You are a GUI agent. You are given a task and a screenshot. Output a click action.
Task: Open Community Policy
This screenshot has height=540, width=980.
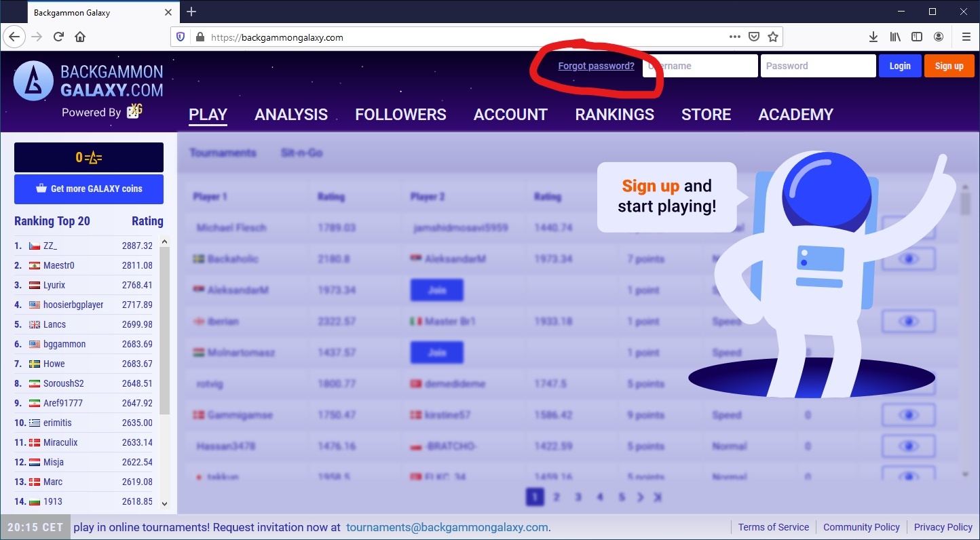[861, 527]
